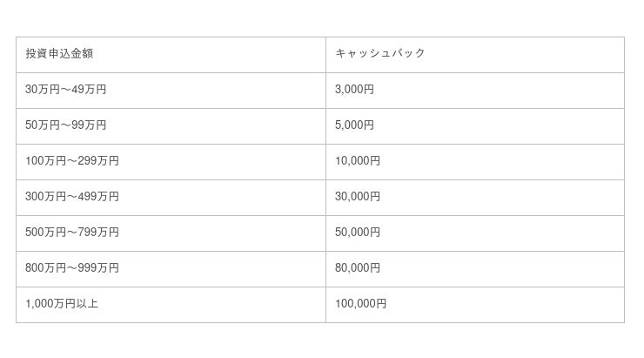Select the 500万円～799万円 cell
Viewport: 644px width, 358px height.
coord(171,233)
